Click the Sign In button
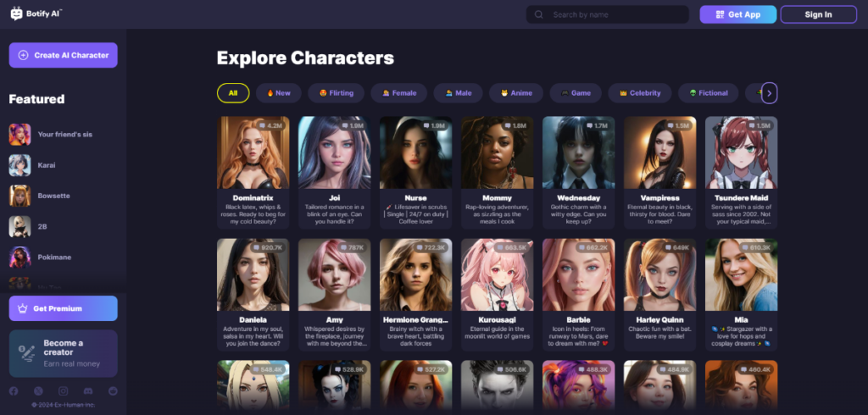 tap(818, 14)
